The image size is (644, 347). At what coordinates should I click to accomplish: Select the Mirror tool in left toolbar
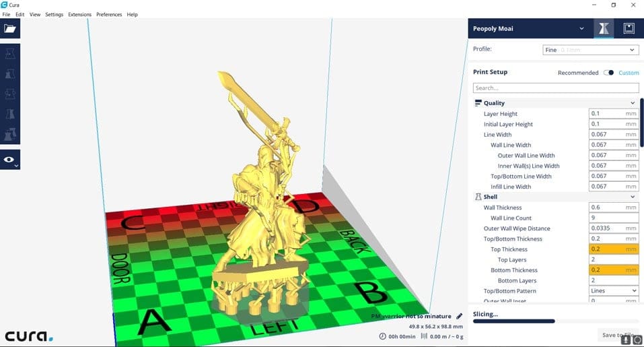[10, 115]
